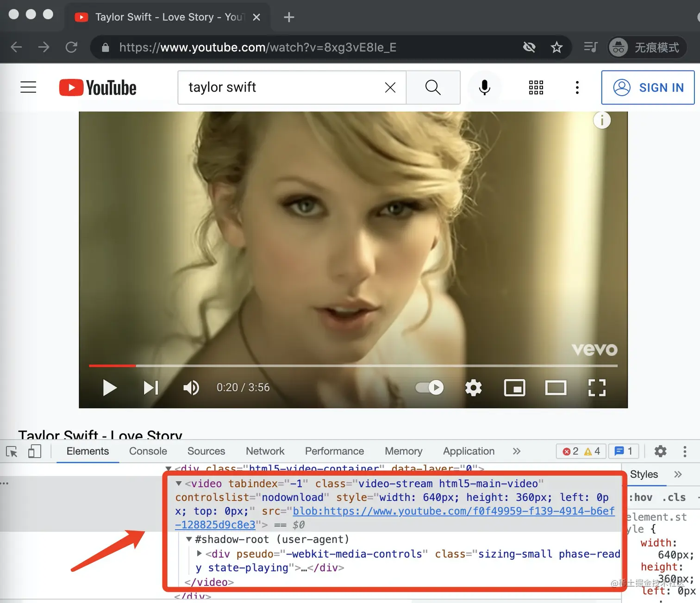Clear the search box with the X

(x=390, y=87)
